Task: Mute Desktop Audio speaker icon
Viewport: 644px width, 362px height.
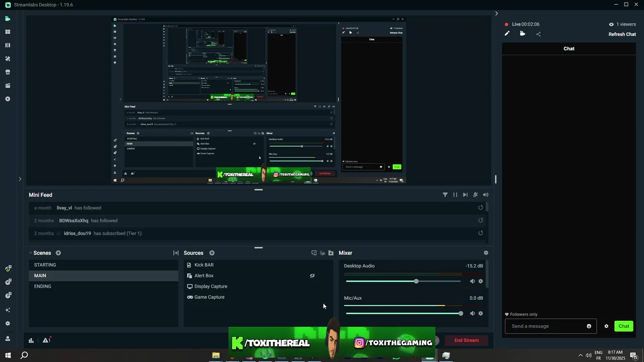Action: 472,282
